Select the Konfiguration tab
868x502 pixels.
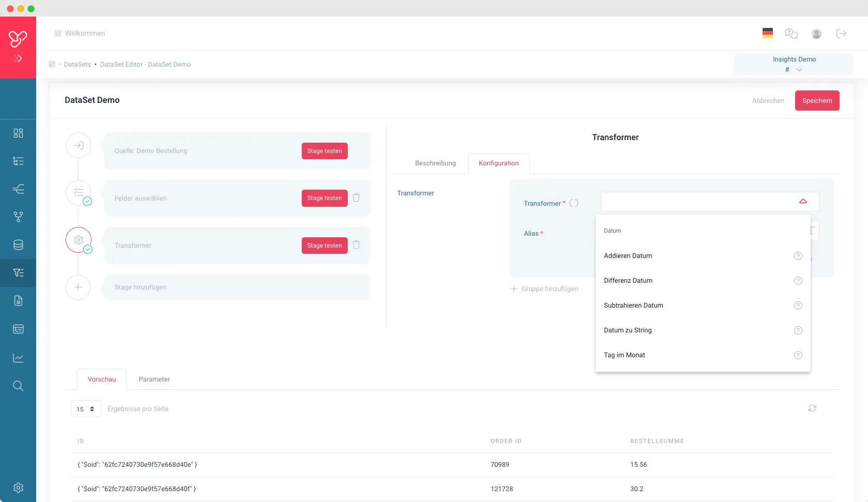click(499, 163)
